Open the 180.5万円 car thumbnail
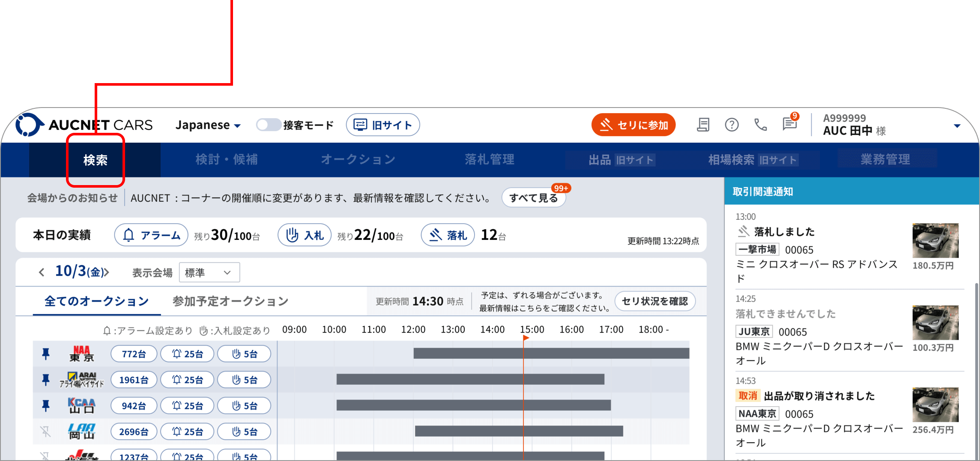980x461 pixels. (935, 240)
